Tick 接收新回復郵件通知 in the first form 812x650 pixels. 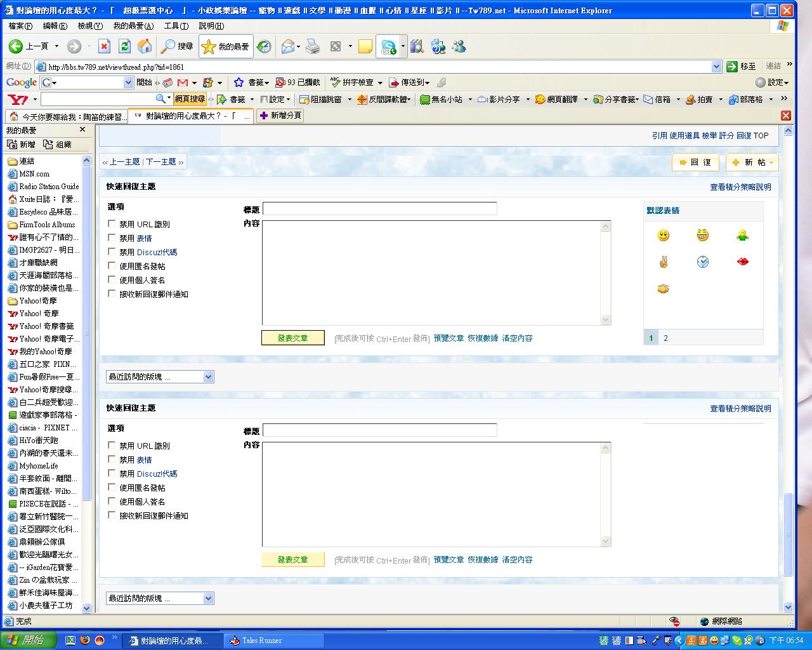[112, 293]
